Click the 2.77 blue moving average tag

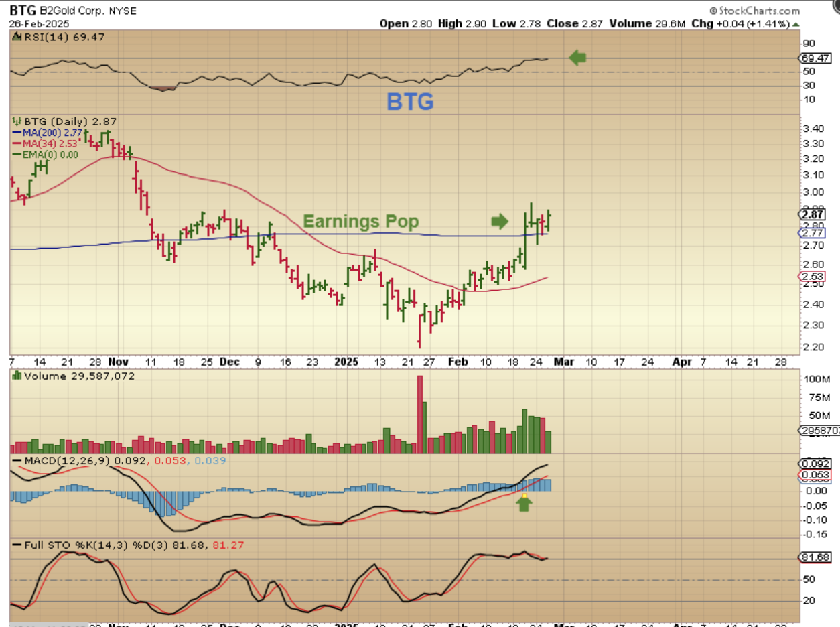(x=813, y=233)
